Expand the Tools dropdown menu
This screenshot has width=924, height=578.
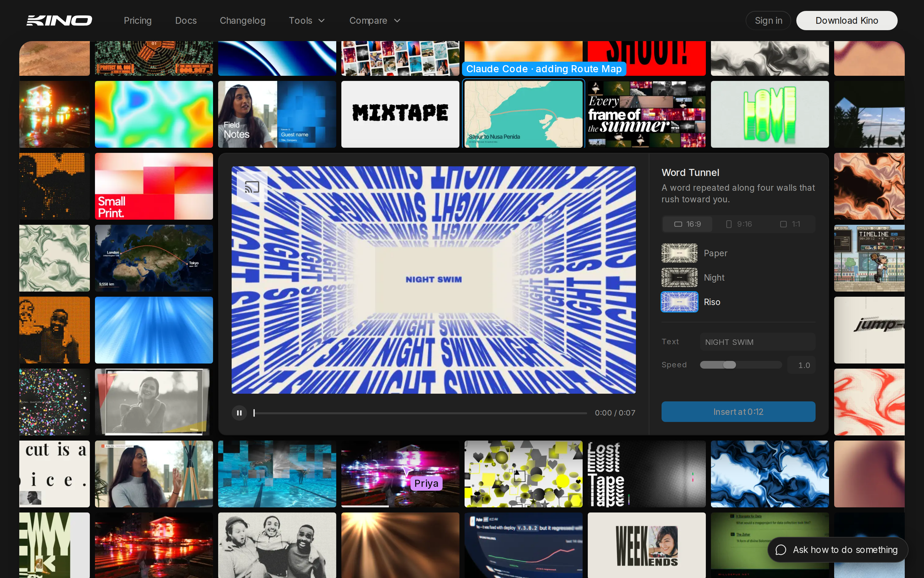(307, 21)
